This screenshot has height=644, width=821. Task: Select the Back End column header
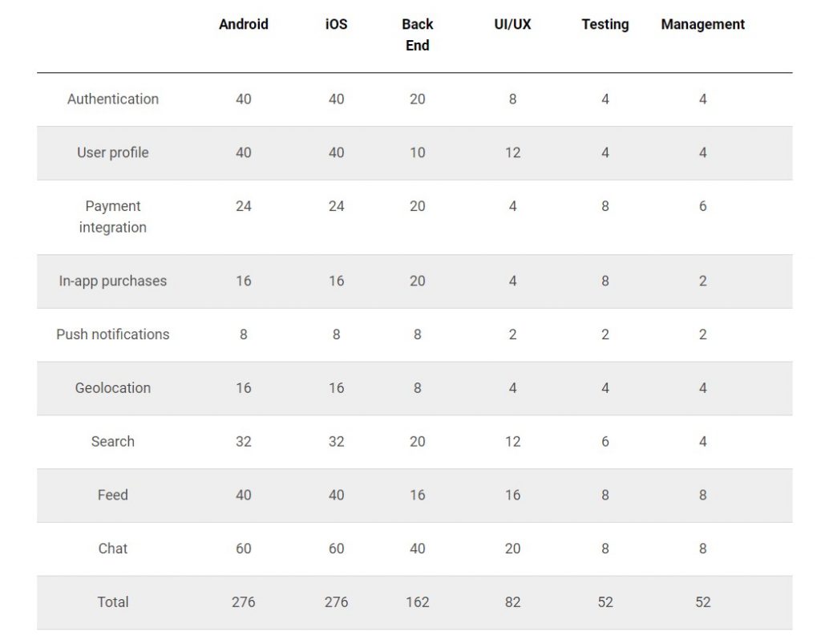pyautogui.click(x=417, y=35)
